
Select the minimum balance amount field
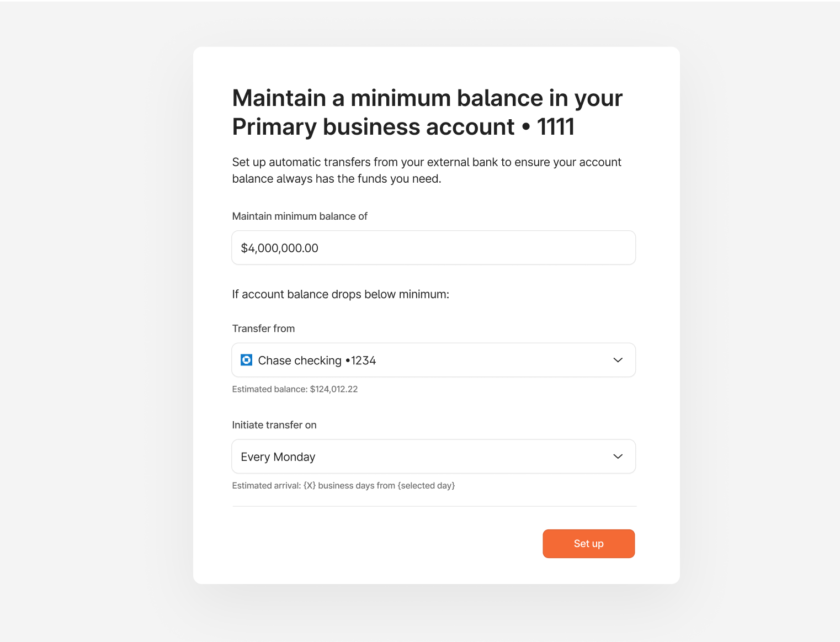point(433,247)
